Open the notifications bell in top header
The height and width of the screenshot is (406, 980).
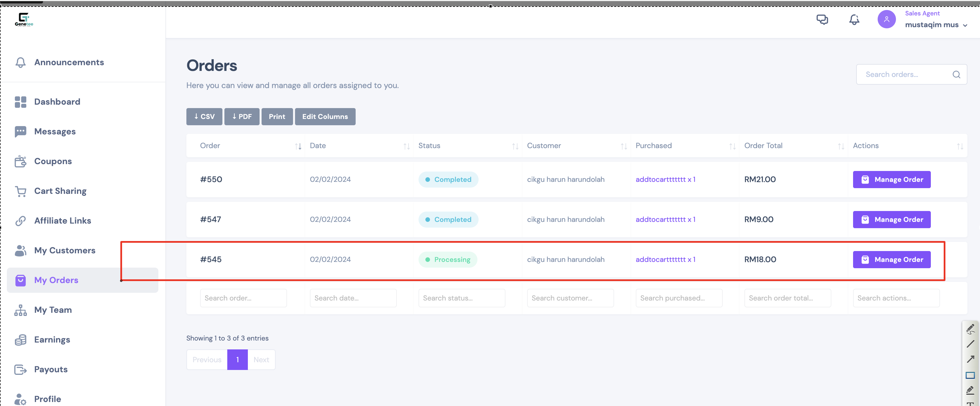[854, 19]
